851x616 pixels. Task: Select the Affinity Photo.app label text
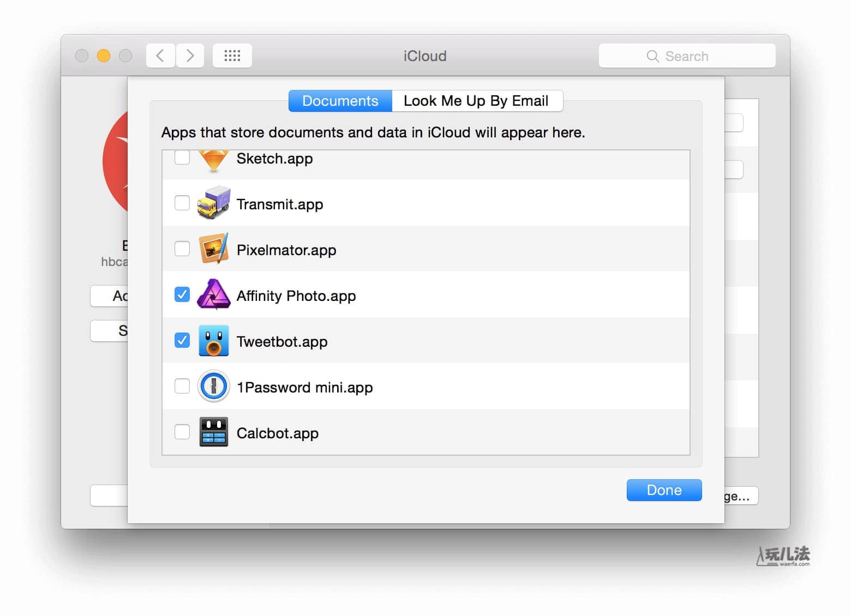(x=296, y=296)
